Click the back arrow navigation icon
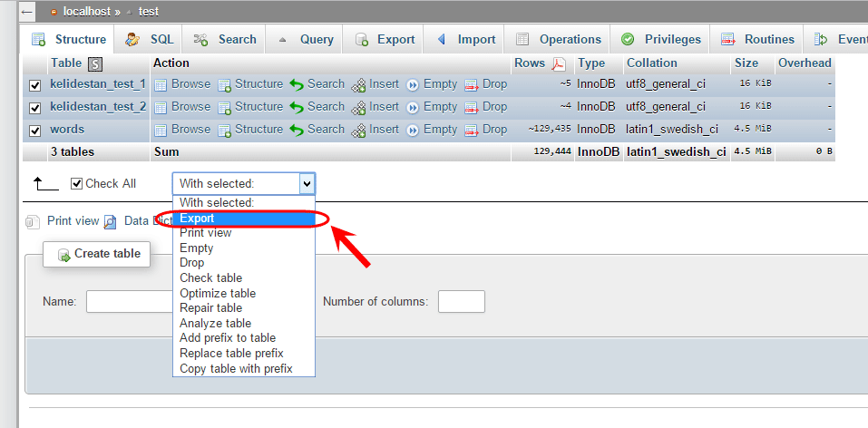The image size is (868, 428). point(26,12)
